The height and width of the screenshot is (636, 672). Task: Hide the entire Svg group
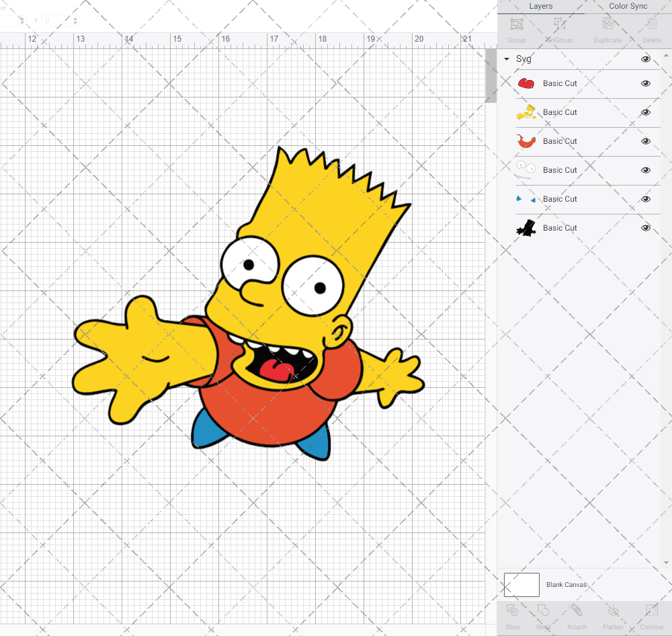click(x=646, y=59)
